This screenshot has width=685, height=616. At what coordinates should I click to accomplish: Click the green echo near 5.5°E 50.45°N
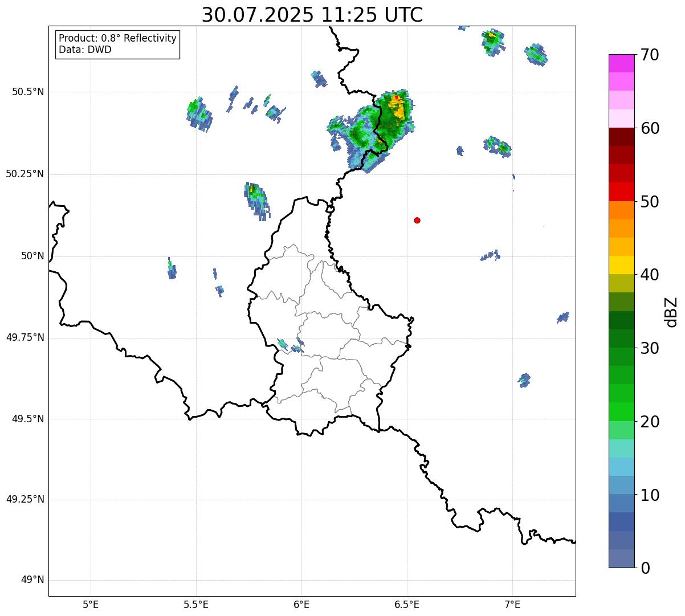tap(199, 114)
